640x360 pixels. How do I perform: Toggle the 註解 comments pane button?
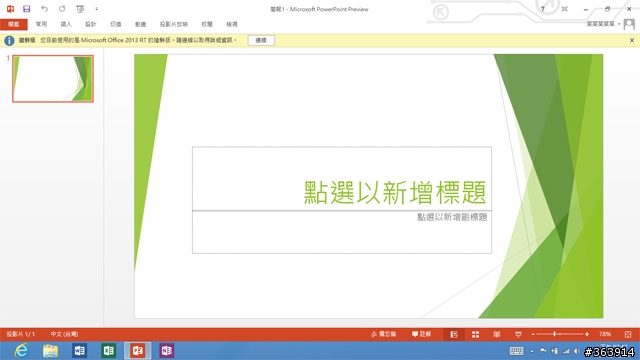tap(422, 334)
